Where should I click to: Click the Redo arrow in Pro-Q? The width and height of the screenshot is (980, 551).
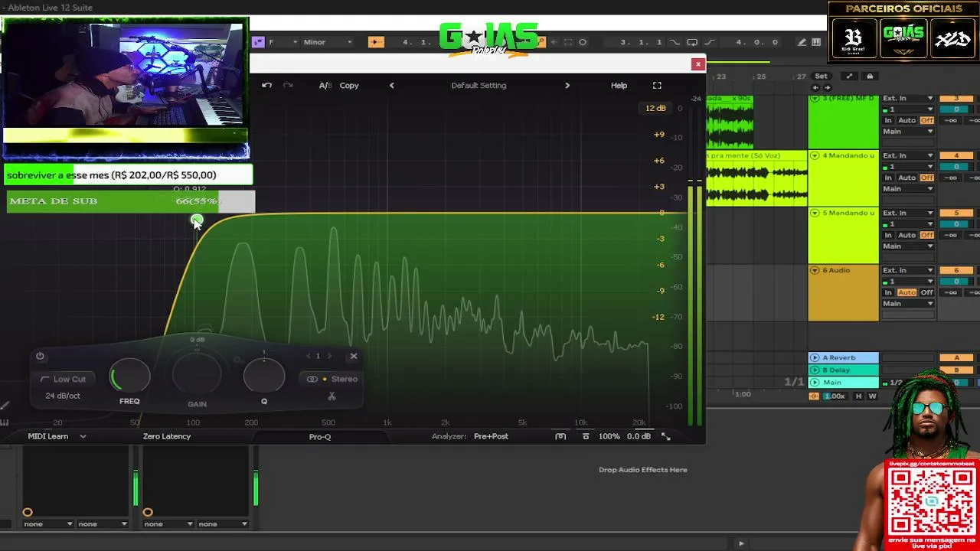288,85
